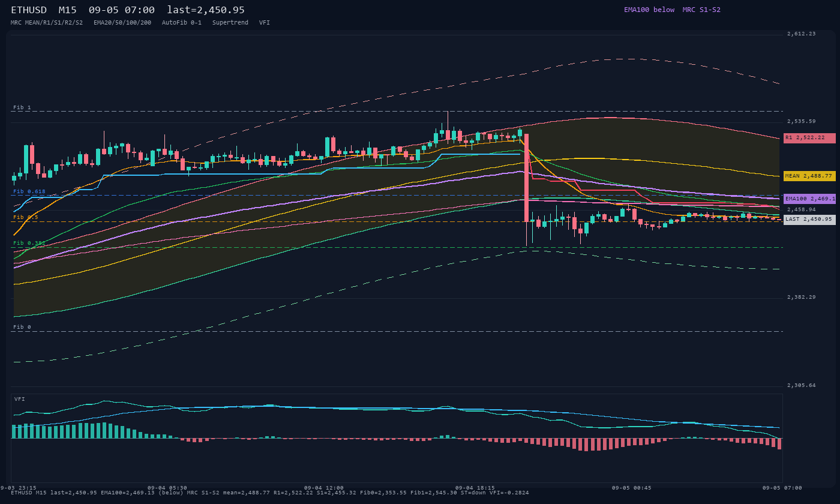Select the "09-04 18:15" time axis label

pyautogui.click(x=475, y=488)
